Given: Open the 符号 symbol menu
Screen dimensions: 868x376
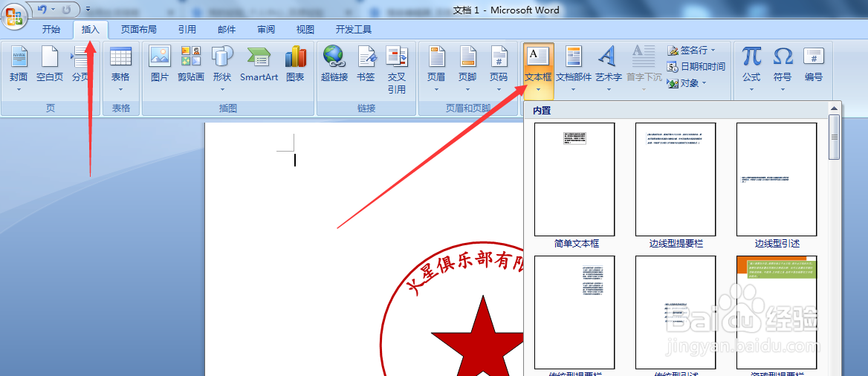Looking at the screenshot, I should [783, 68].
